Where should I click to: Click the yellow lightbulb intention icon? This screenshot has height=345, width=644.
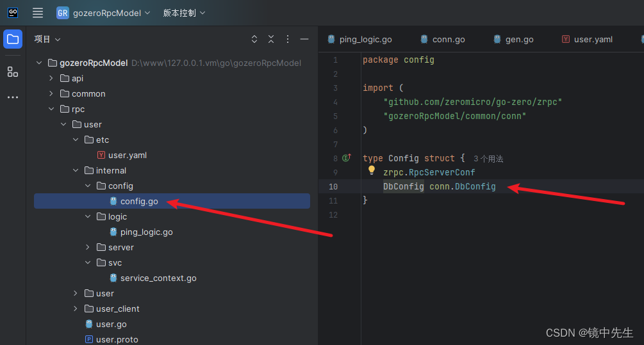pyautogui.click(x=372, y=170)
